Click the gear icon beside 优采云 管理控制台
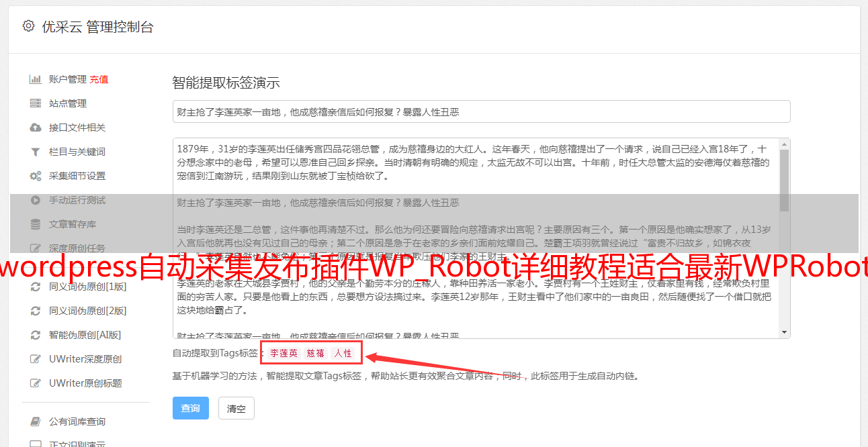 (28, 26)
